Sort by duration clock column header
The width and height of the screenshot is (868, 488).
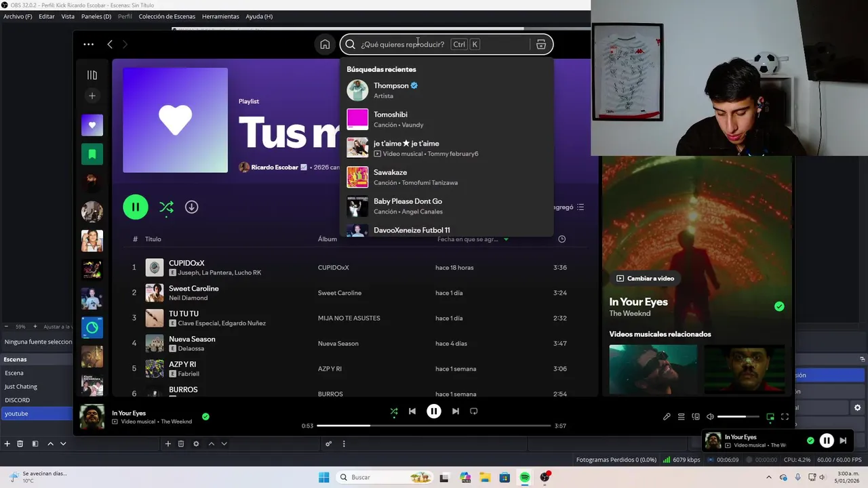tap(561, 239)
